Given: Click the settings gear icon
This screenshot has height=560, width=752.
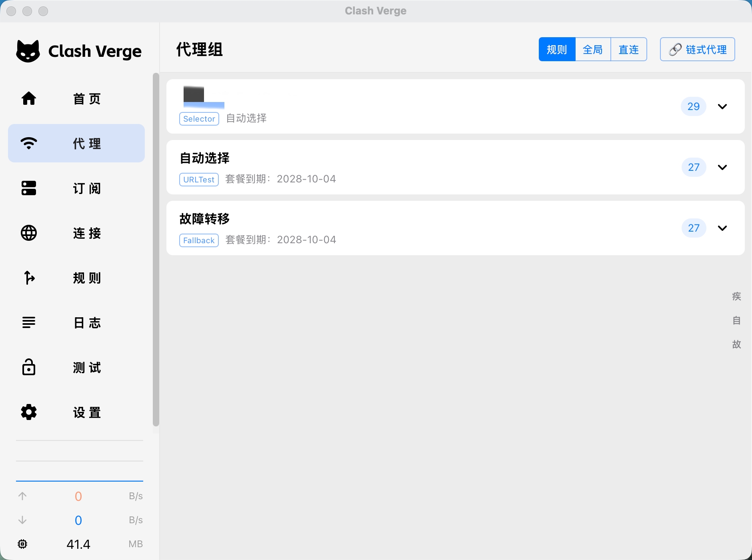Looking at the screenshot, I should point(29,412).
